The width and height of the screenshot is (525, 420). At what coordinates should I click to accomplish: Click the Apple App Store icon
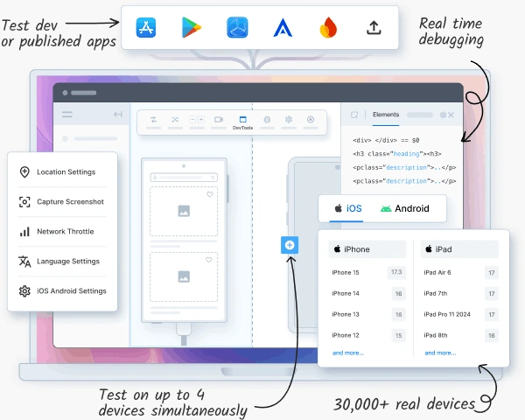click(146, 27)
